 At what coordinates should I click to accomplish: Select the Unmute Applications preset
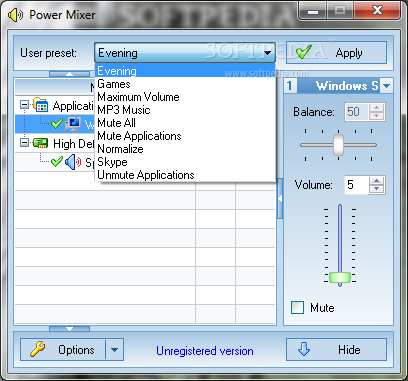point(185,175)
